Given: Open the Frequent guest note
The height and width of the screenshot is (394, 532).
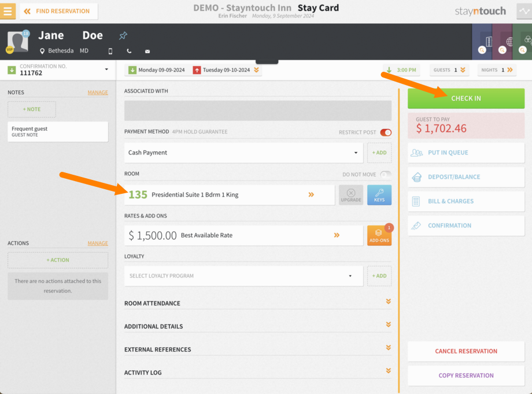Looking at the screenshot, I should point(58,132).
